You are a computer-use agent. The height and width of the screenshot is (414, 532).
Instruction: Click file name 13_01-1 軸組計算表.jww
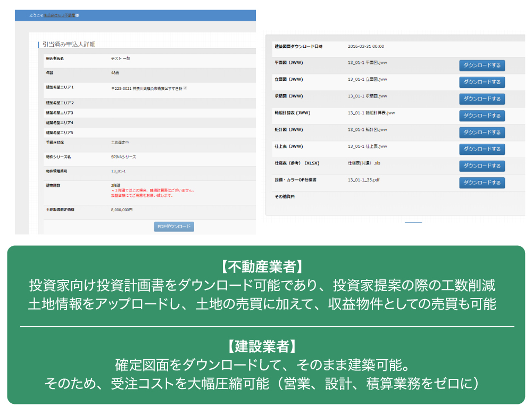tap(371, 113)
